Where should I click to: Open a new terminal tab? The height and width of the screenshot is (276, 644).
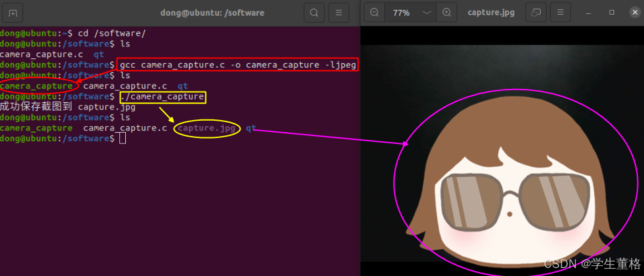(13, 13)
